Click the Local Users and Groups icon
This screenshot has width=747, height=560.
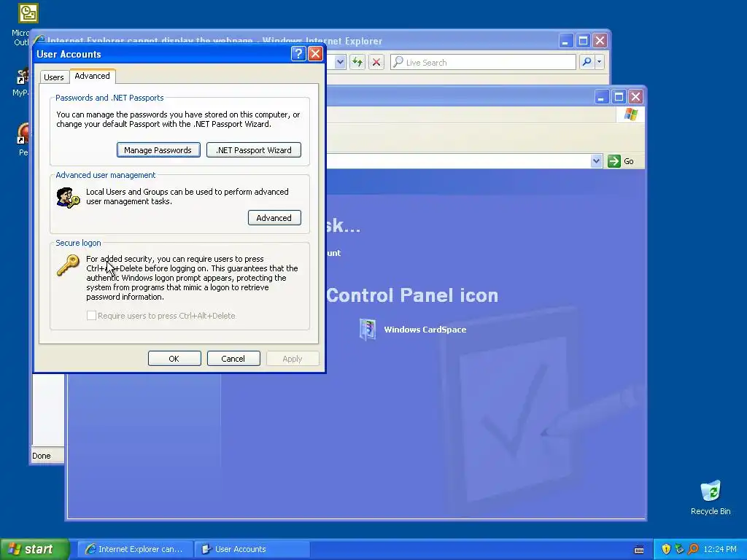coord(68,198)
